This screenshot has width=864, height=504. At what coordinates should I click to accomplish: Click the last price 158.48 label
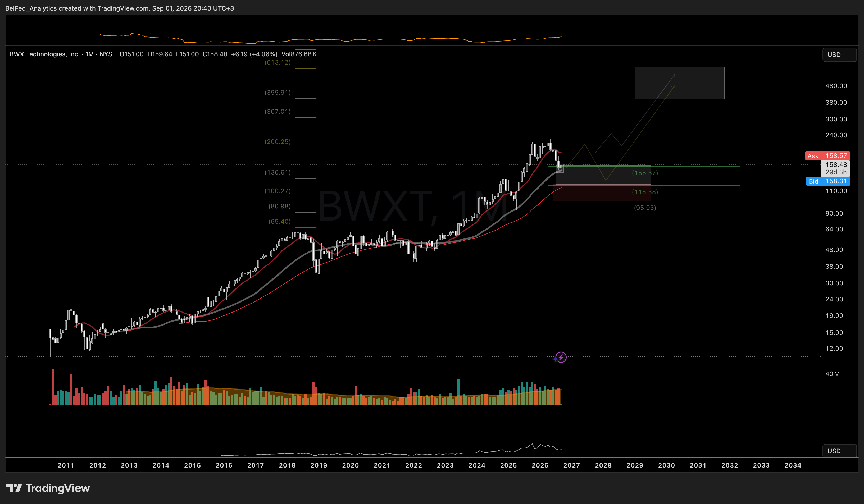pyautogui.click(x=836, y=164)
